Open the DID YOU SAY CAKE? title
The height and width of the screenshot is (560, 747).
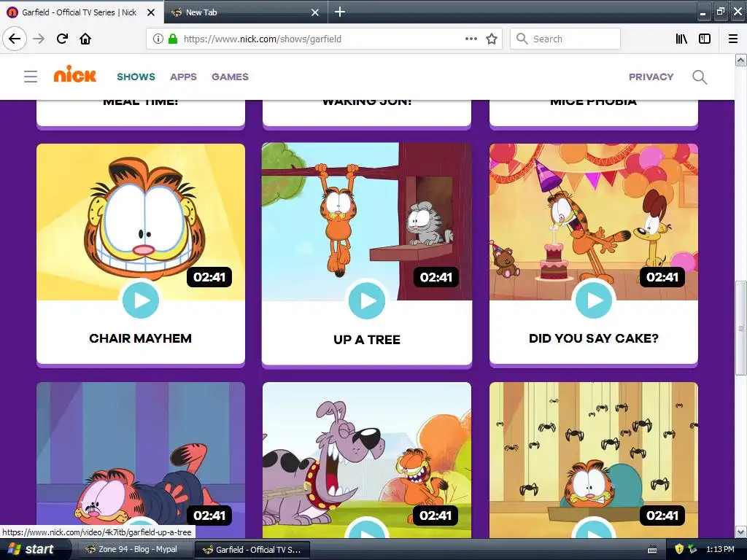[594, 338]
